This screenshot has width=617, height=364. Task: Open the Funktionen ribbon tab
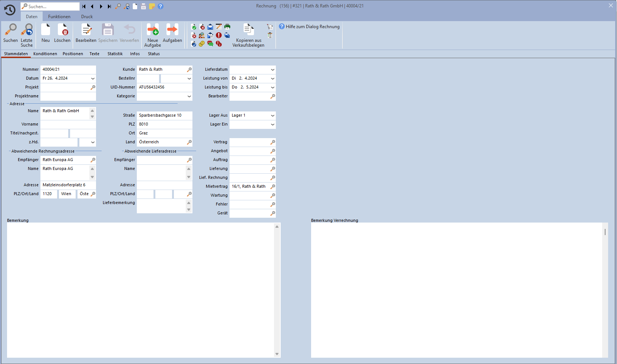[x=59, y=17]
